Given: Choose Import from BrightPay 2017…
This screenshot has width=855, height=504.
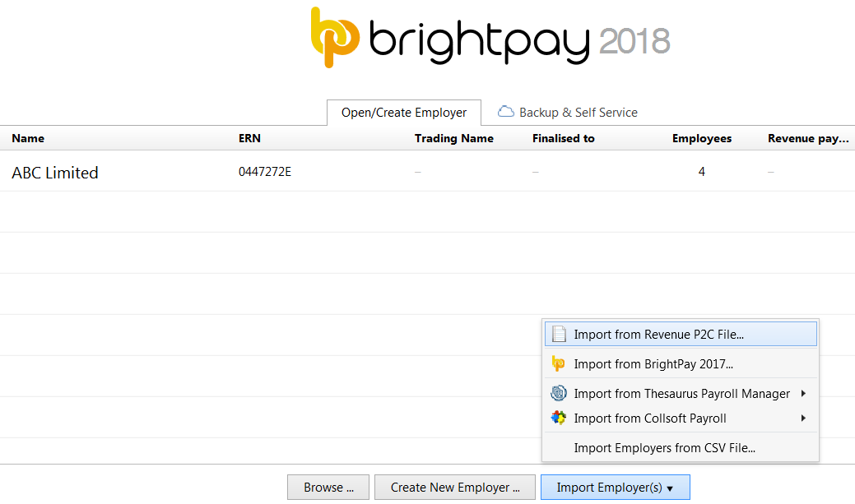Looking at the screenshot, I should [681, 363].
